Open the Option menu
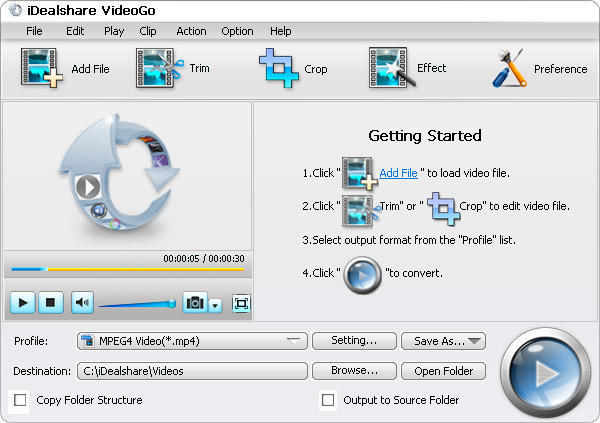The image size is (600, 423). 237,31
